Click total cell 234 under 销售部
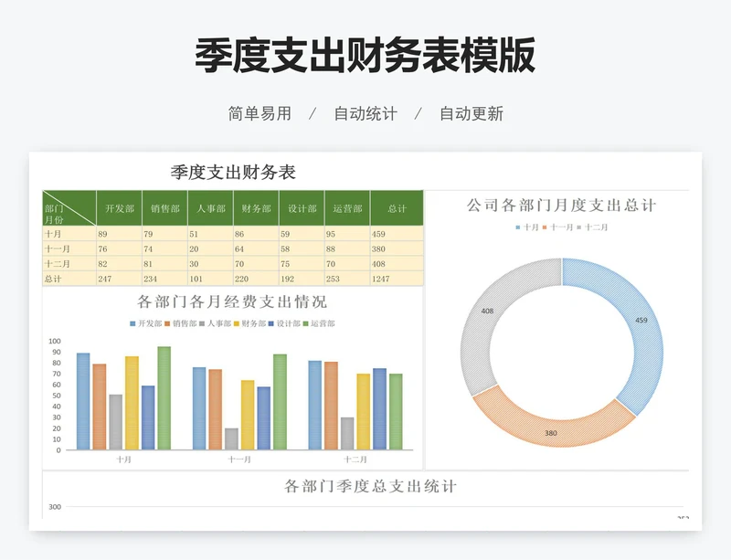 click(x=165, y=279)
